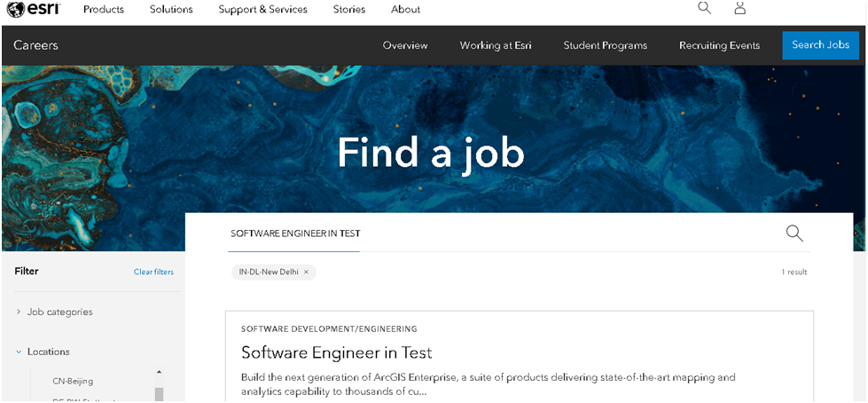
Task: Click the Careers heading link
Action: point(35,45)
